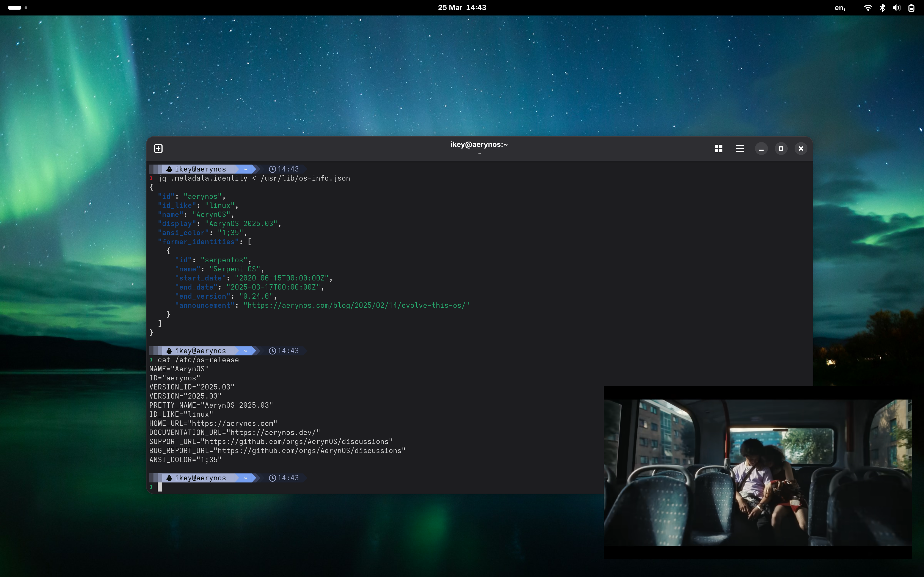The image size is (924, 577).
Task: Click the Bluetooth status icon
Action: [x=882, y=8]
